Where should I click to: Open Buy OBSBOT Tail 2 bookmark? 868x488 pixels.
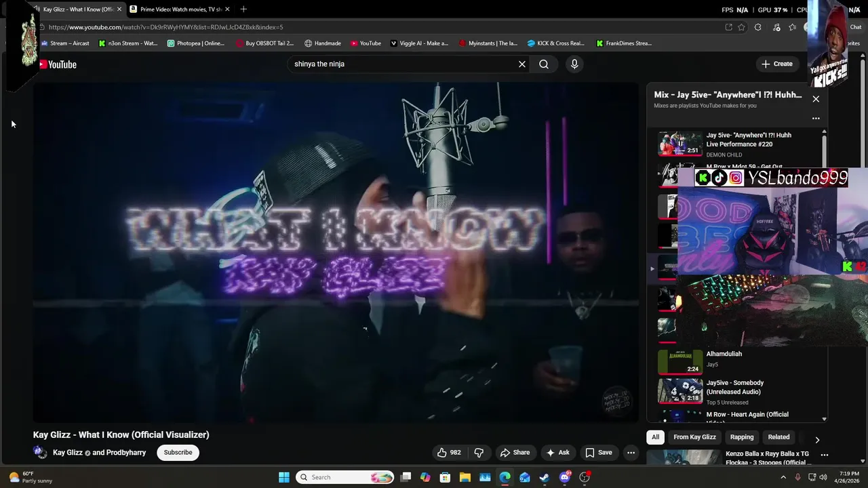point(265,43)
